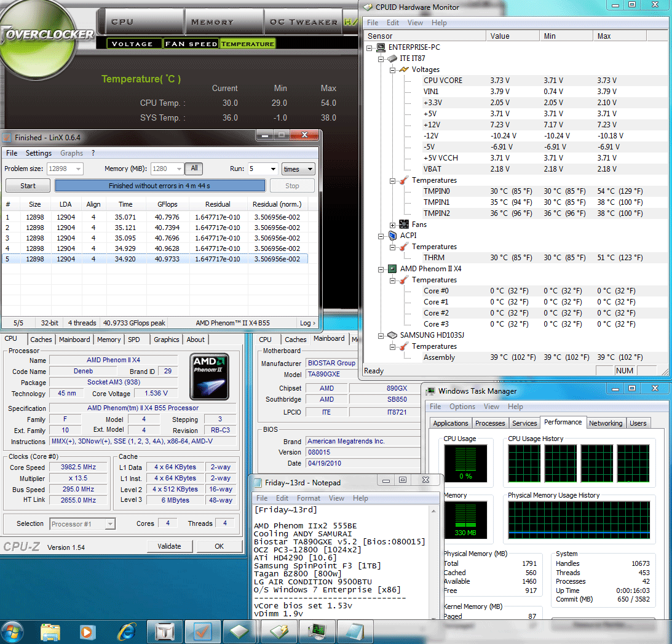Viewport: 672px width, 644px height.
Task: Open Options menu in Task Manager
Action: (x=462, y=407)
